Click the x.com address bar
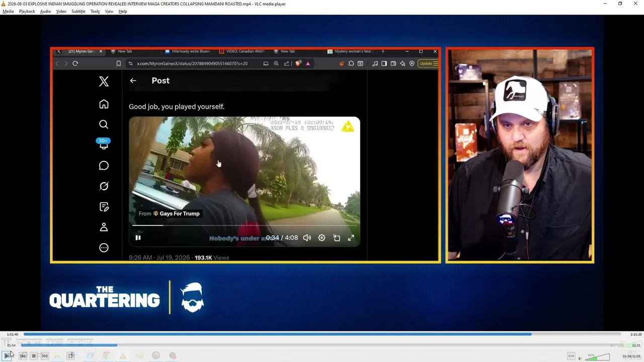Screen dimensions: 644x362 192,63
